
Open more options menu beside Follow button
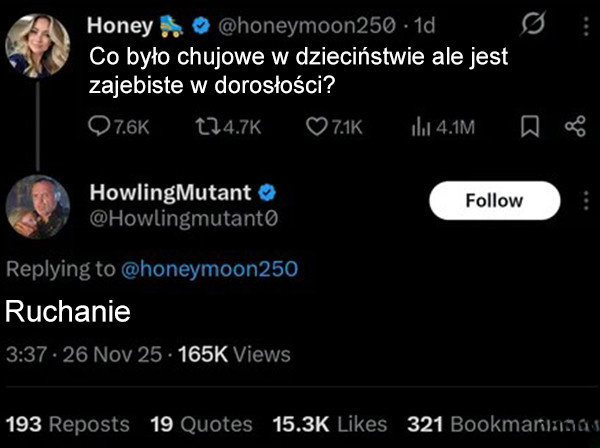[x=586, y=200]
